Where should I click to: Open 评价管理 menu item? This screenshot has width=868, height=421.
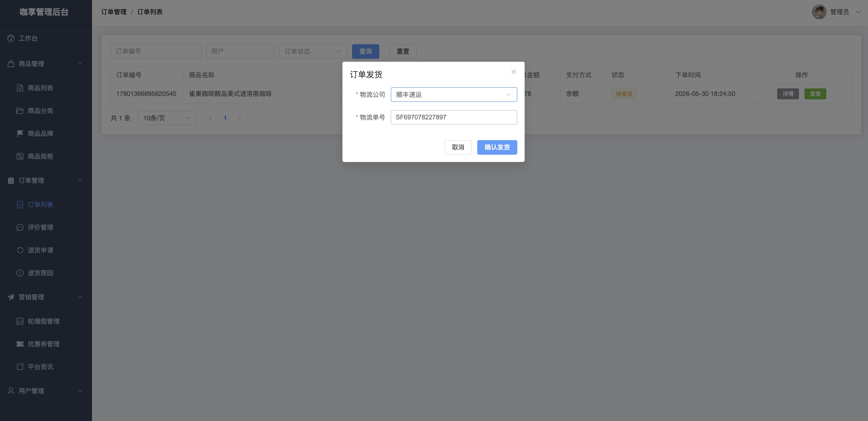[x=46, y=227]
